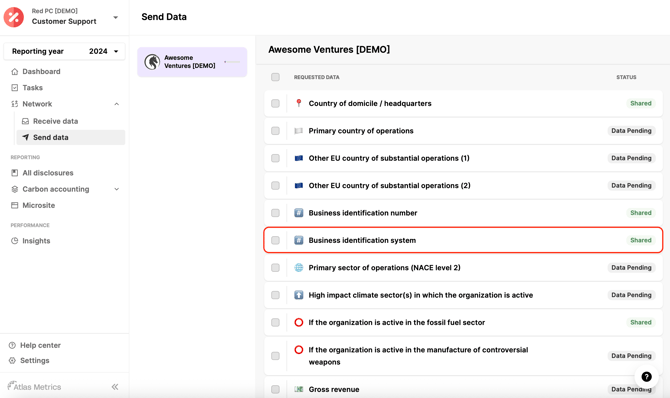Collapse sidebar with double-chevron icon
The image size is (670, 398).
coord(115,387)
